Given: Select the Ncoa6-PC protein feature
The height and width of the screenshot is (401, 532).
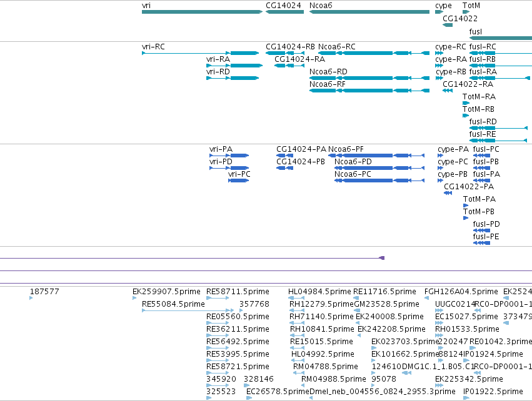Looking at the screenshot, I should [379, 181].
